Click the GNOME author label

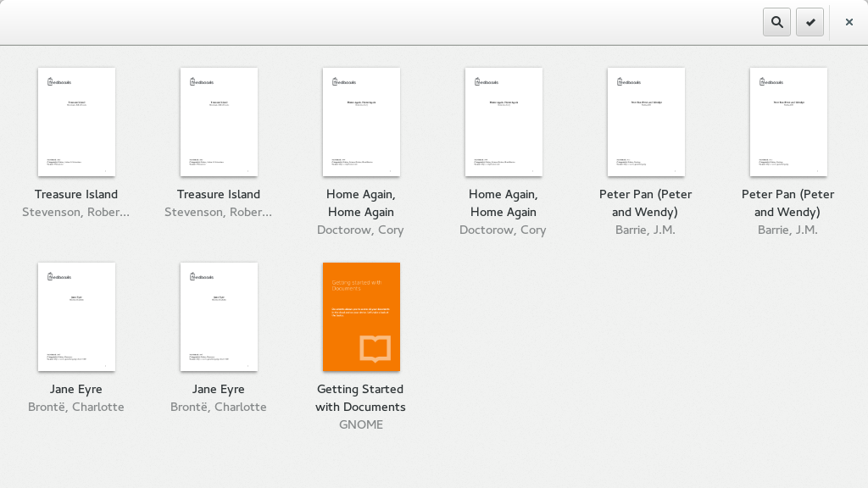360,424
